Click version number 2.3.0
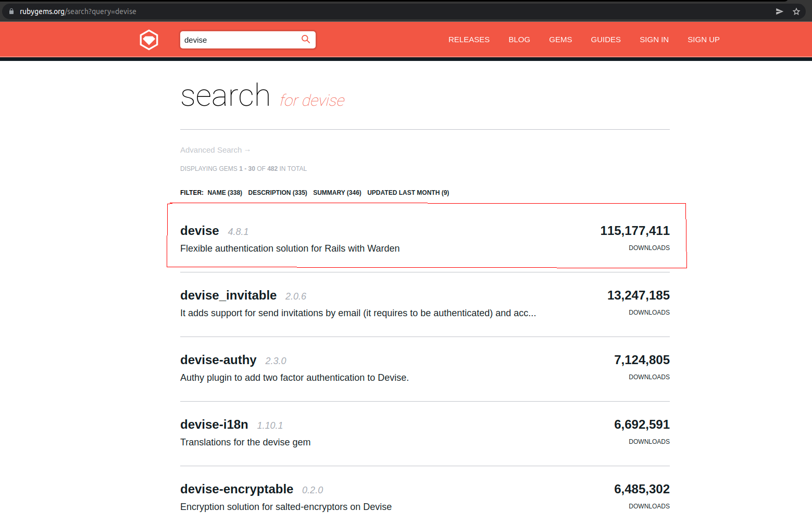Image resolution: width=812 pixels, height=523 pixels. point(276,361)
